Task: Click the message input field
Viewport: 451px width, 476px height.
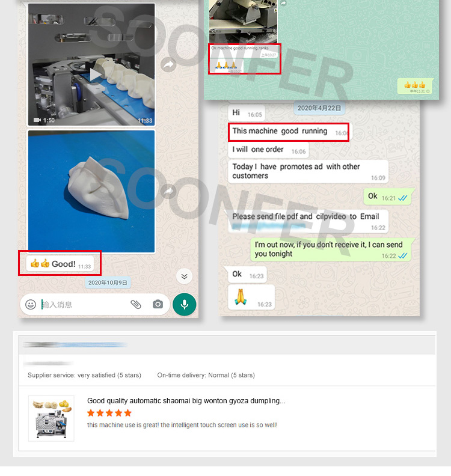Action: point(85,305)
